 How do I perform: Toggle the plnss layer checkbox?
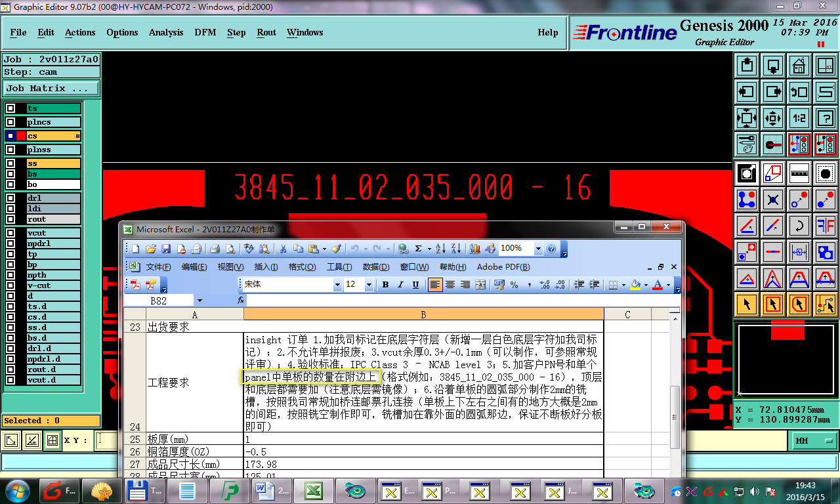(10, 150)
